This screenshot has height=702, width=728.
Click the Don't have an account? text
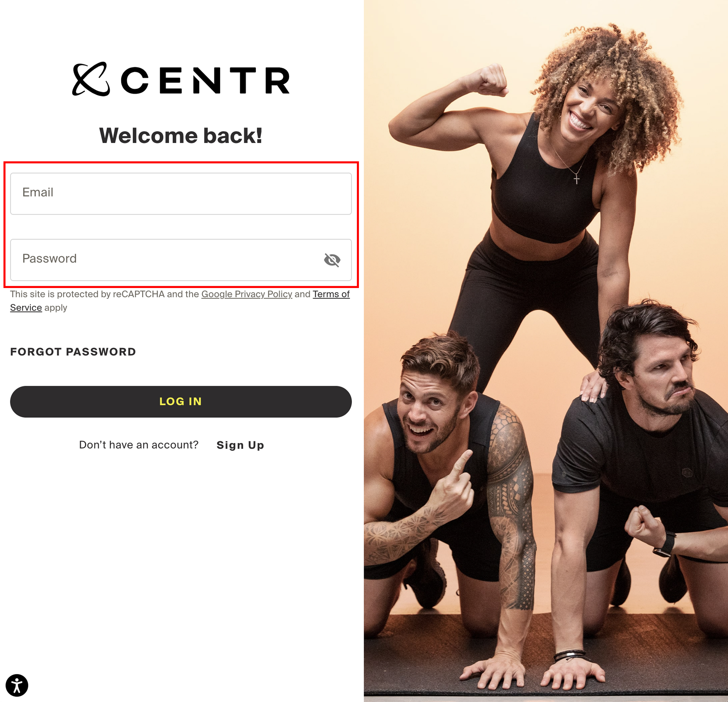pyautogui.click(x=139, y=445)
